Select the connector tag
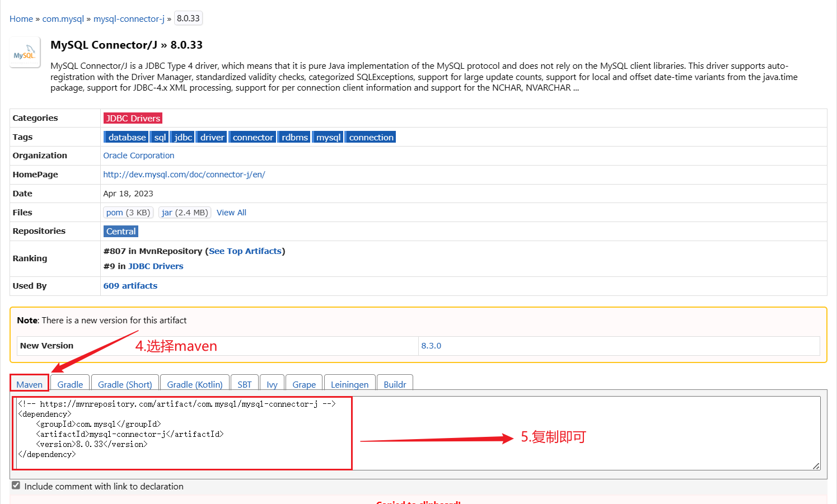837x504 pixels. click(x=252, y=137)
